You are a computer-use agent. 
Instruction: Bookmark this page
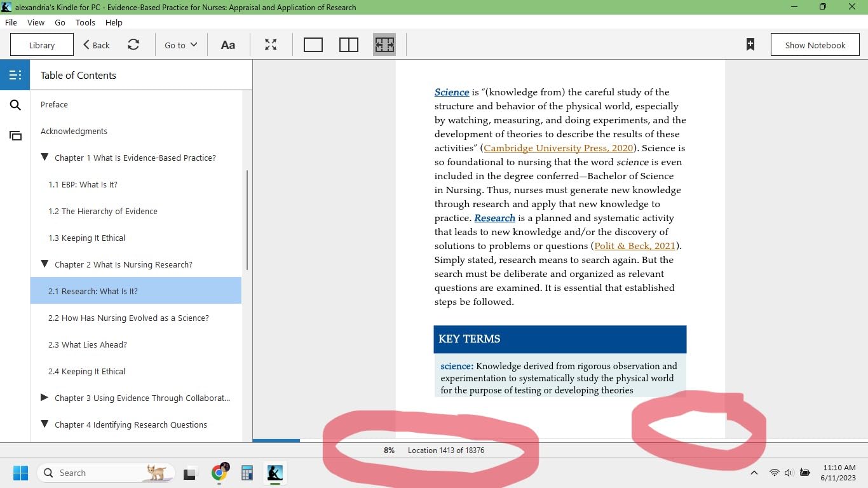coord(750,44)
